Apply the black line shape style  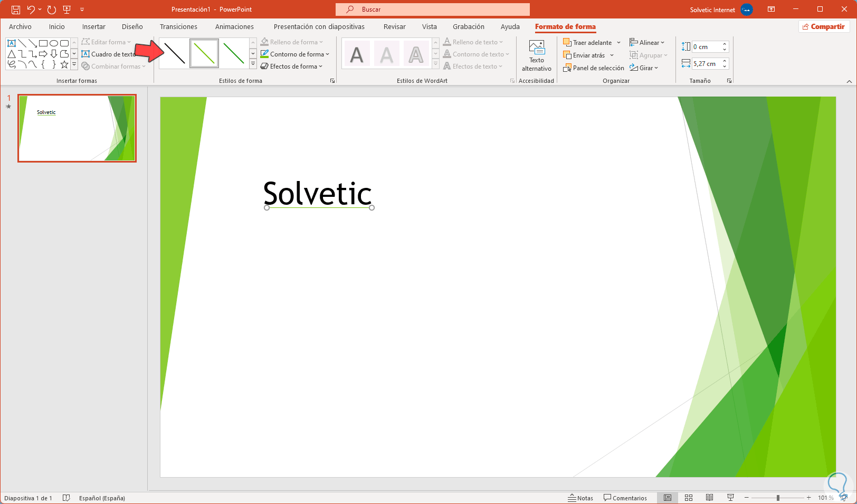tap(174, 53)
